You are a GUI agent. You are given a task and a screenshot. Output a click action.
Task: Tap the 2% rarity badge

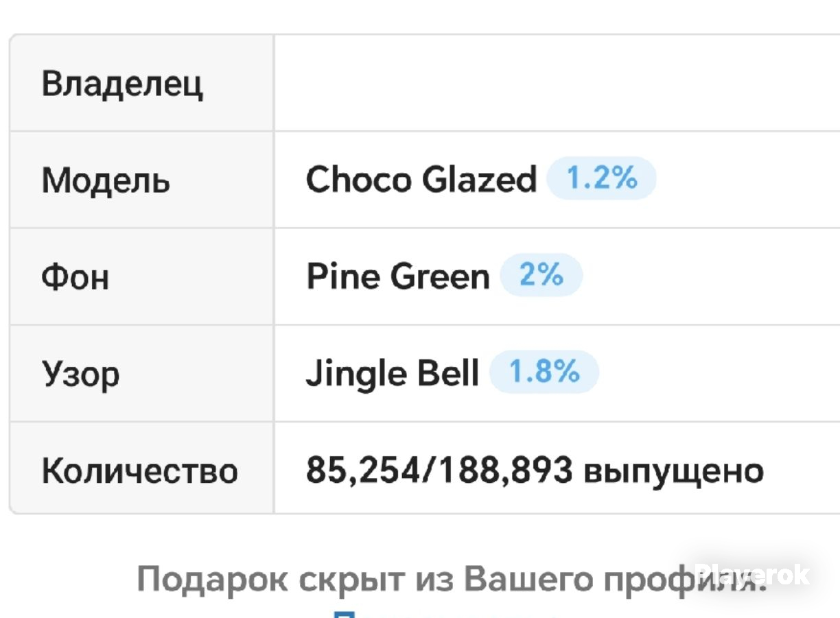[x=541, y=276]
